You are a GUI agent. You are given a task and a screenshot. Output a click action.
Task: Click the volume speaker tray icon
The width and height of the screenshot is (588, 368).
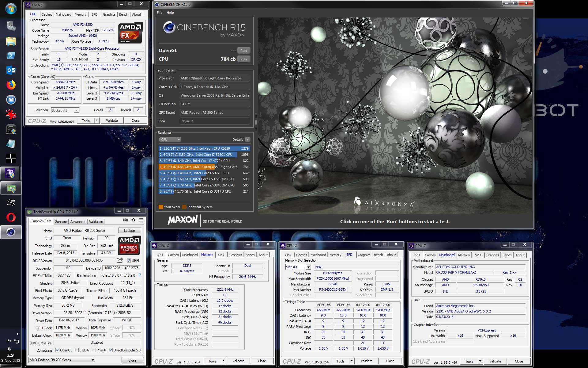pos(9,348)
